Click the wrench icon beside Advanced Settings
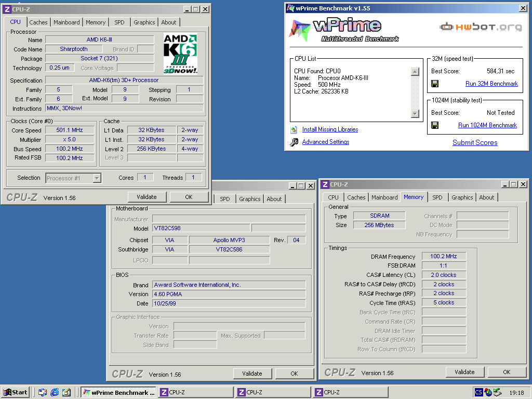Image resolution: width=532 pixels, height=399 pixels. point(294,142)
